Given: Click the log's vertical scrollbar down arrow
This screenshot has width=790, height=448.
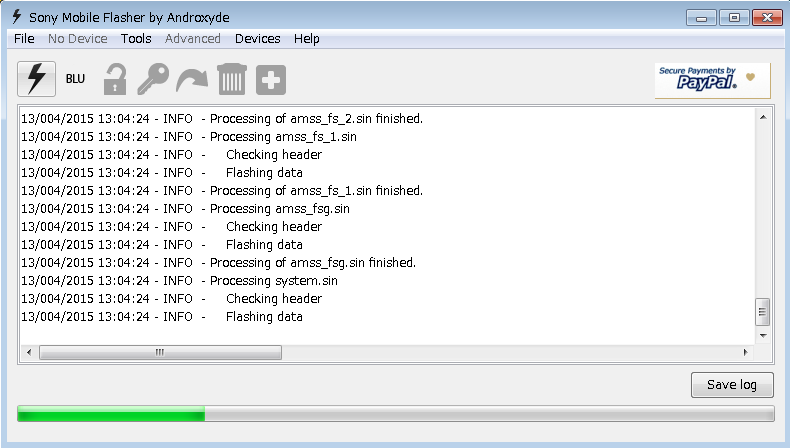Looking at the screenshot, I should (x=763, y=336).
